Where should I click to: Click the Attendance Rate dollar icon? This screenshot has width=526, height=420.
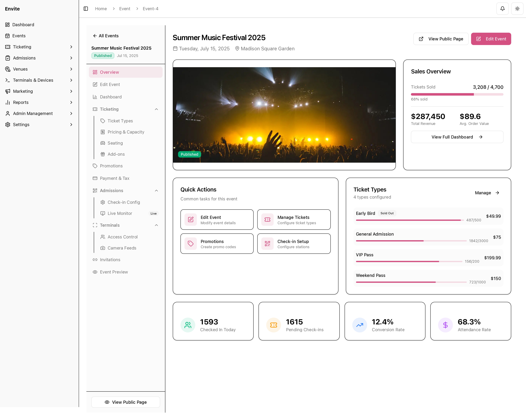tap(445, 325)
